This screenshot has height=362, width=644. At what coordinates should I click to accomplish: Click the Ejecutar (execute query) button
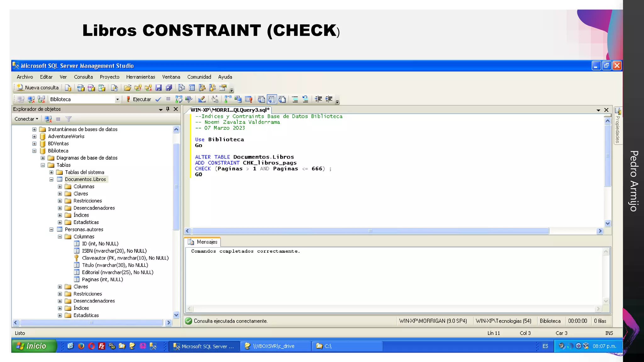pyautogui.click(x=139, y=99)
